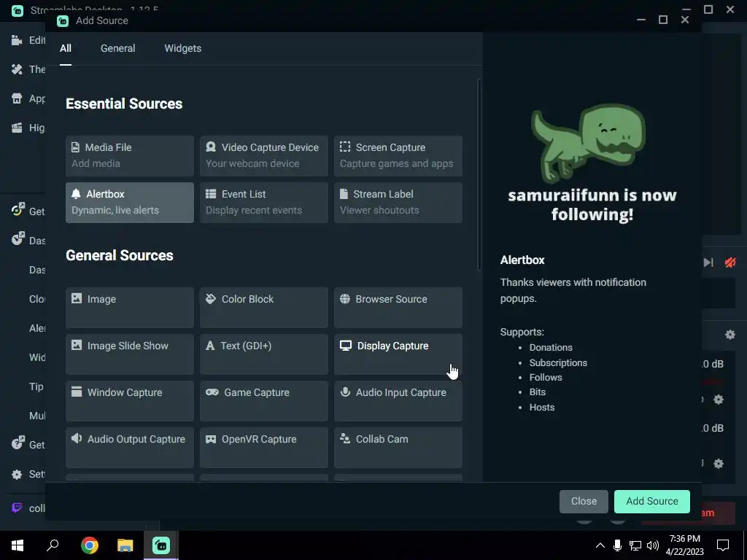The image size is (747, 560).
Task: Click the skip-forward icon in main window
Action: (708, 262)
